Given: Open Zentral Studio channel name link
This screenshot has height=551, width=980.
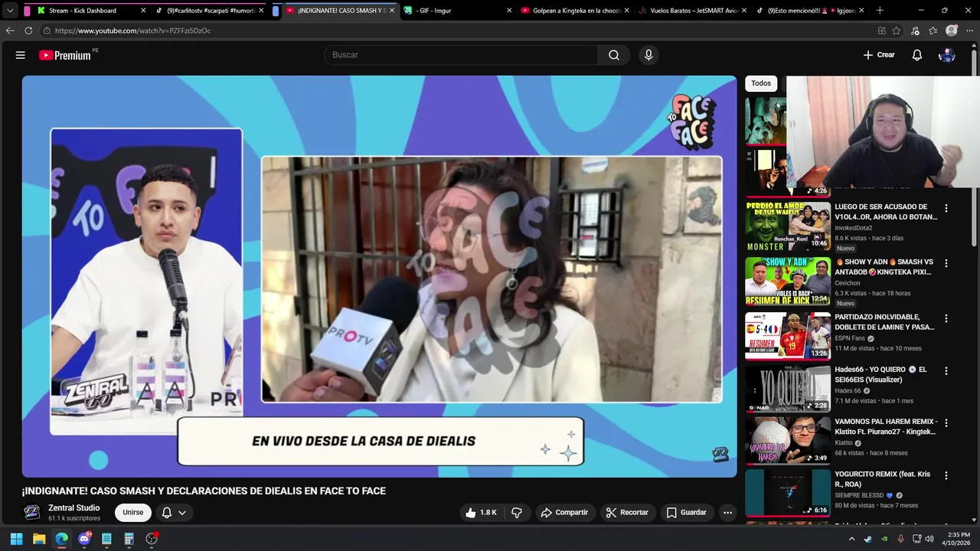Looking at the screenshot, I should (x=74, y=507).
